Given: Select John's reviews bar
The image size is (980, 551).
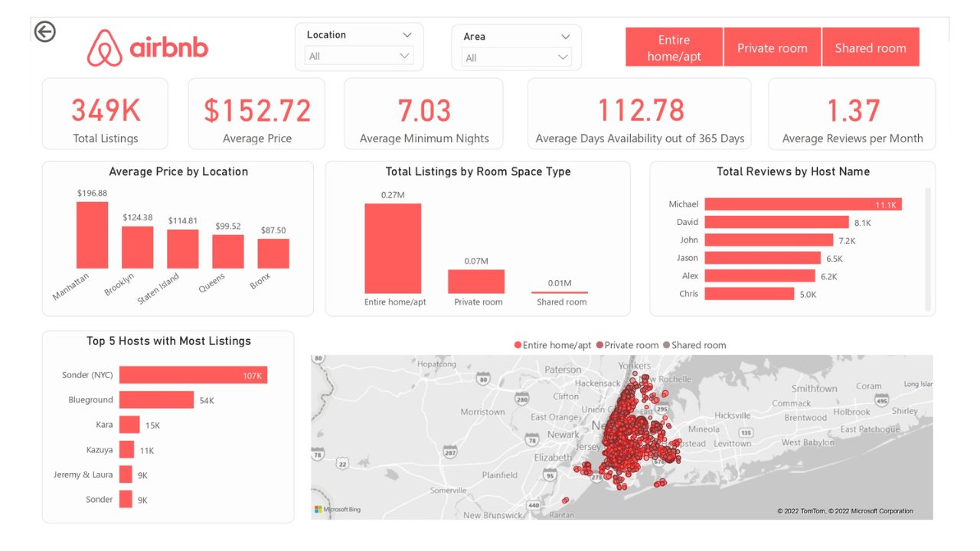Looking at the screenshot, I should tap(769, 240).
